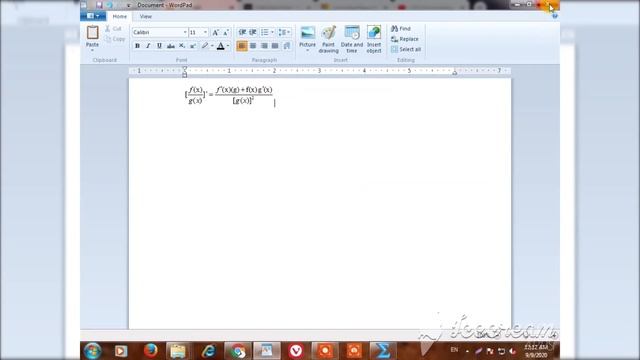
Task: Open Find in the Editing group
Action: coord(401,29)
